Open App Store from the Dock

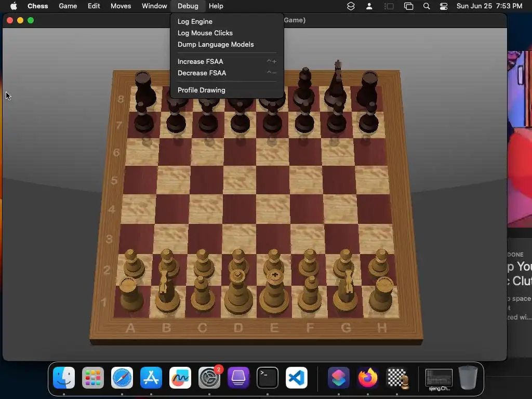(151, 378)
